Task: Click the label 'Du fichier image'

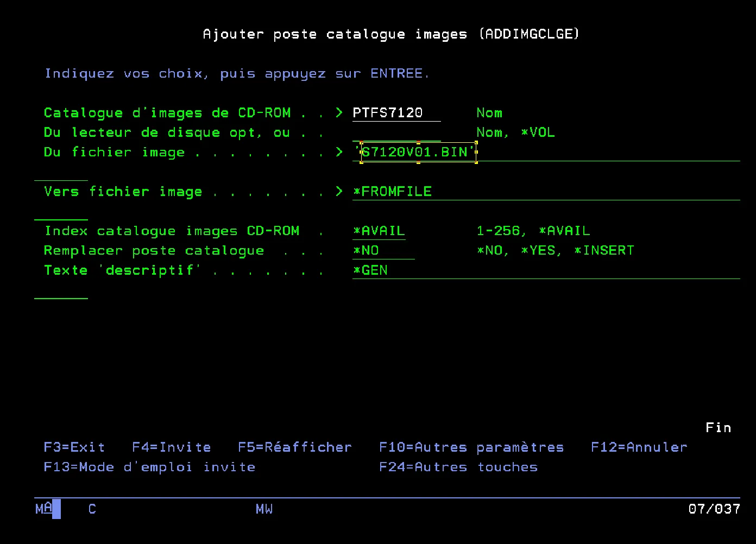Action: [x=114, y=153]
